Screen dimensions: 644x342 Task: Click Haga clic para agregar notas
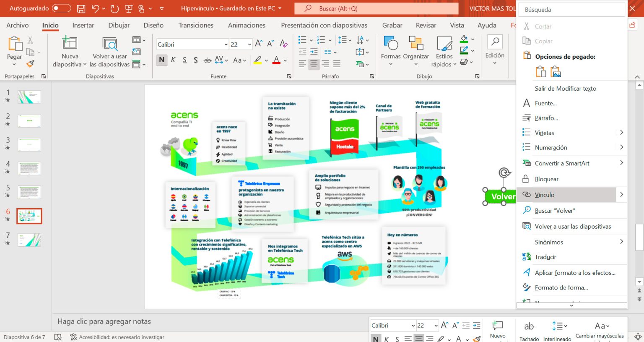tap(104, 321)
